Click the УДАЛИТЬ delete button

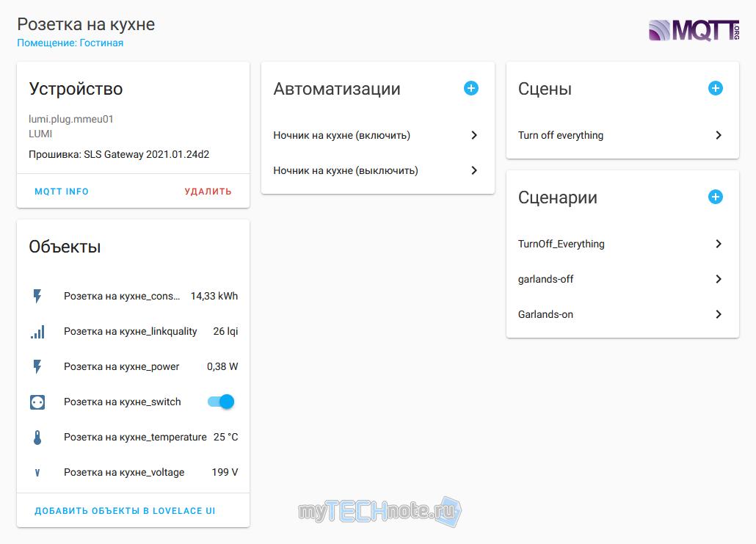tap(208, 192)
